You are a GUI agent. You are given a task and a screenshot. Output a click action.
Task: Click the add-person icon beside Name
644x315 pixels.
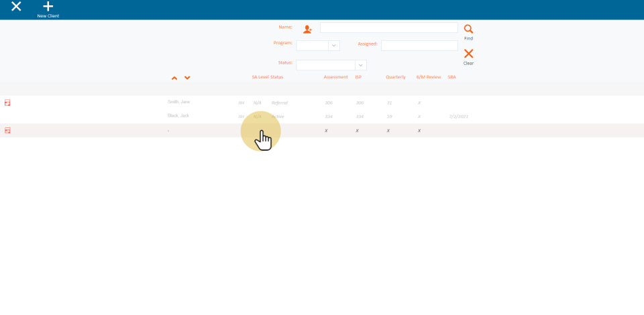coord(307,29)
